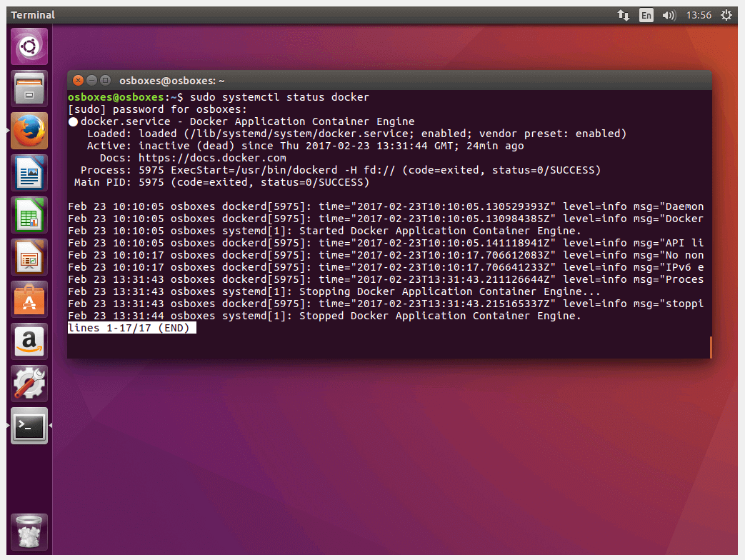Open the Files file manager icon
Screen dimensions: 745x560
click(x=29, y=89)
